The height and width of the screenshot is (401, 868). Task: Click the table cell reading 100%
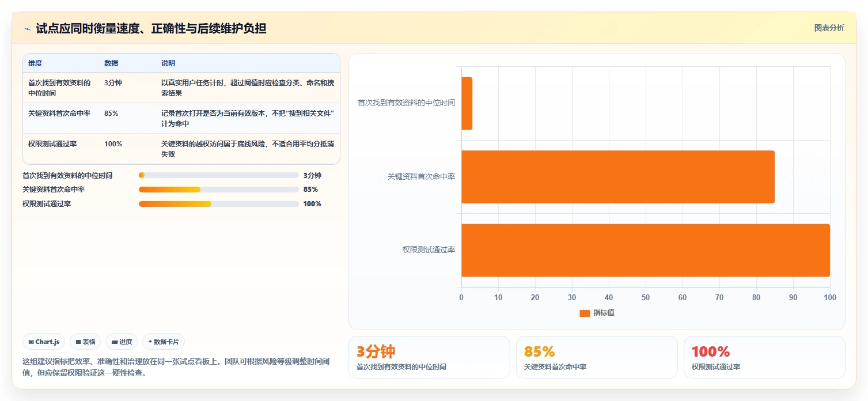point(113,144)
